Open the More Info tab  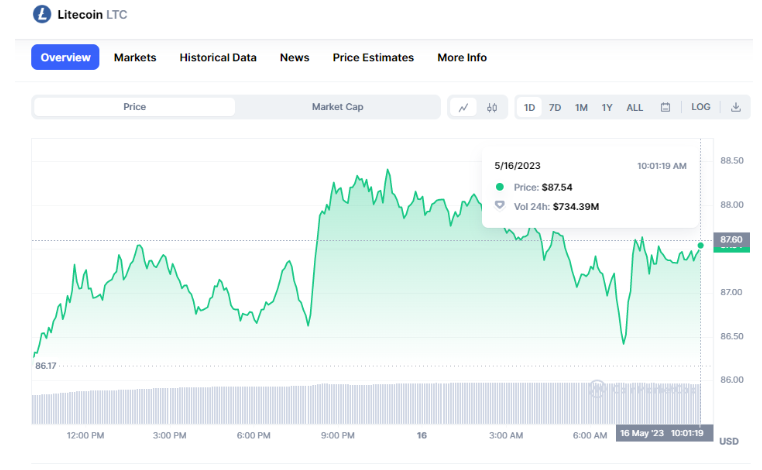click(x=462, y=57)
